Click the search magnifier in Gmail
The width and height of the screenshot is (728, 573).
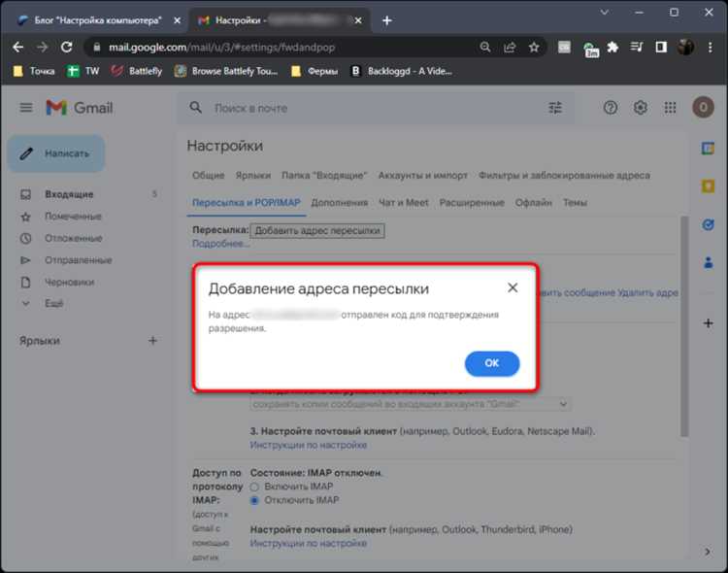click(196, 108)
